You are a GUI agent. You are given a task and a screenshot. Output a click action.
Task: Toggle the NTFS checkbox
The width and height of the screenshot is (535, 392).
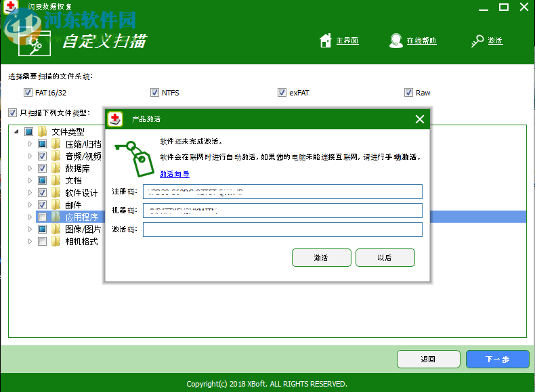(x=154, y=93)
